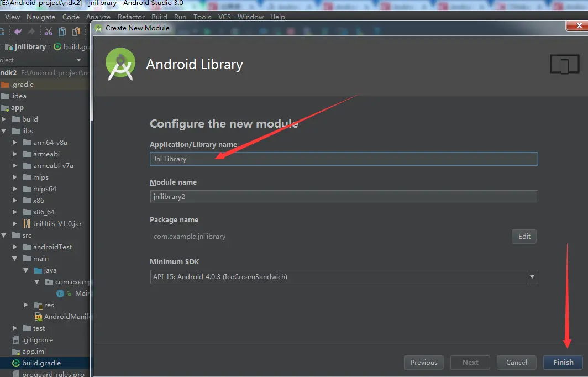Click the .gitignore file icon
The image size is (588, 377).
[x=15, y=340]
